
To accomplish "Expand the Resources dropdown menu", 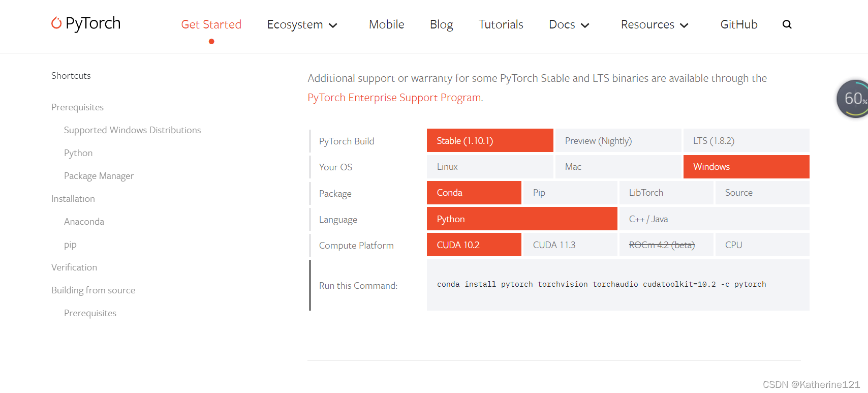I will click(655, 24).
